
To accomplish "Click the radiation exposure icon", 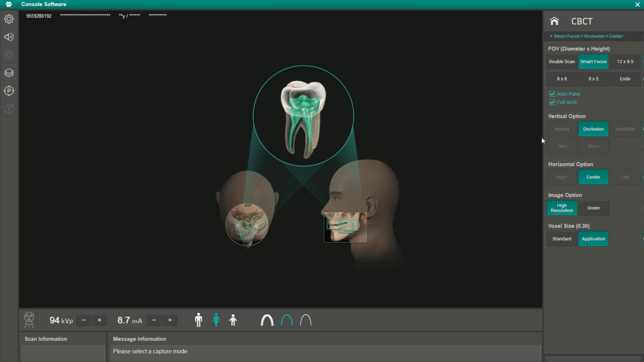I will (x=29, y=320).
